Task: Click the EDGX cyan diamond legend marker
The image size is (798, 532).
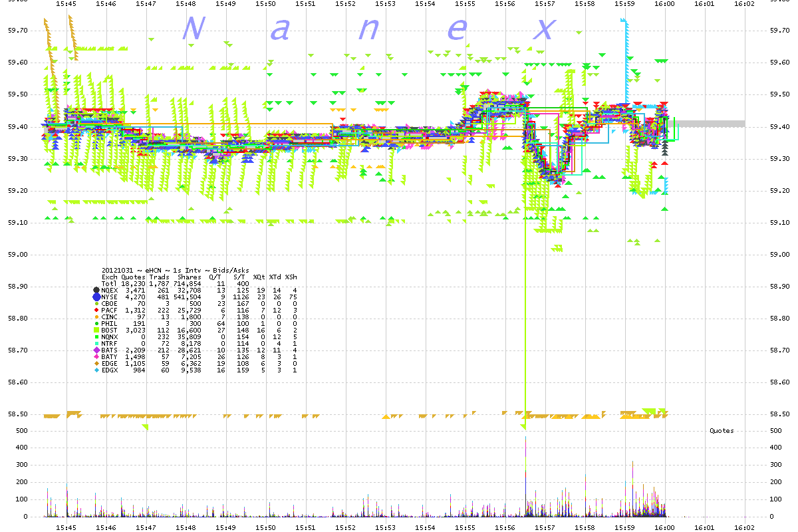Action: coord(96,370)
